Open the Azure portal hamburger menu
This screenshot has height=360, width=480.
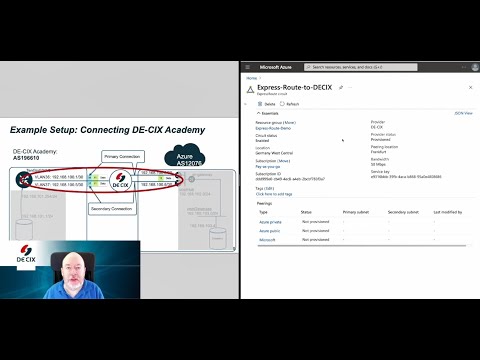pos(248,67)
